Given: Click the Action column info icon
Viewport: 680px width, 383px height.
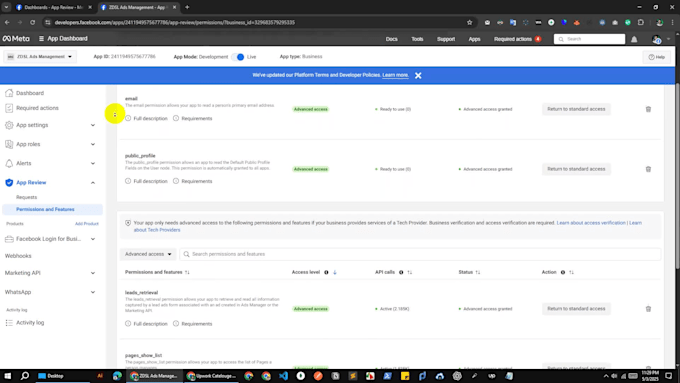Looking at the screenshot, I should click(563, 272).
